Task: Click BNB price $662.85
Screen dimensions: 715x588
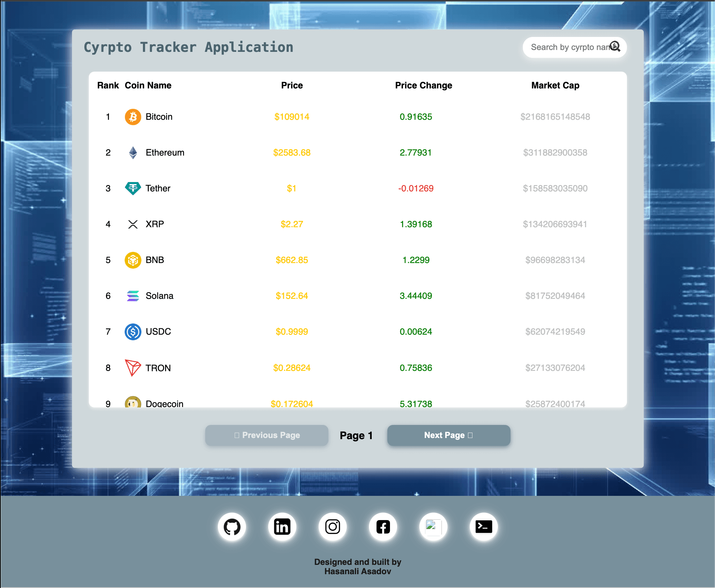Action: (292, 260)
